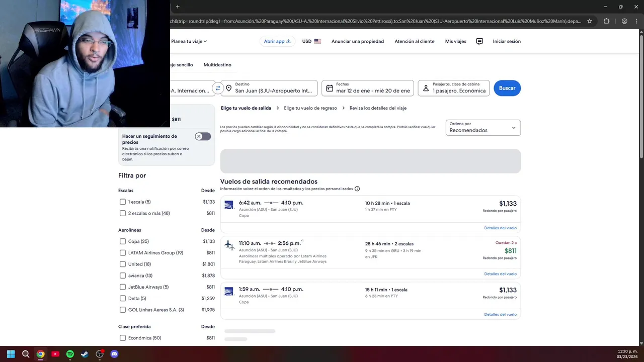The image size is (644, 362).
Task: Click the Destino San Juan input field
Action: tap(269, 88)
